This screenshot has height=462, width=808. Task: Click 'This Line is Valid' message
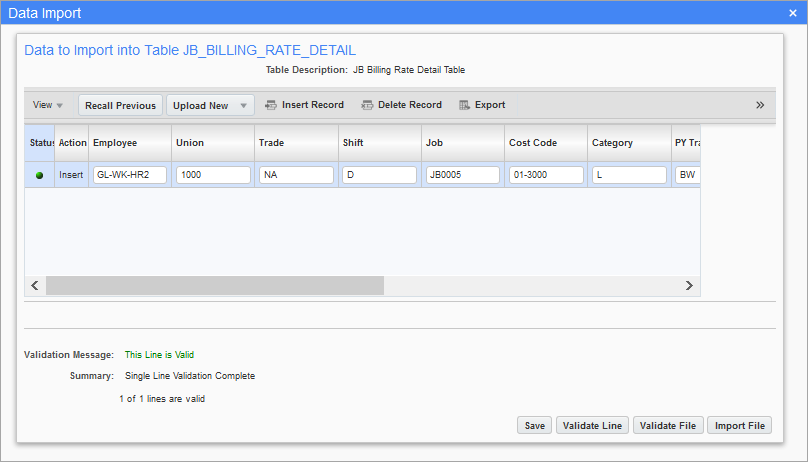click(x=159, y=355)
